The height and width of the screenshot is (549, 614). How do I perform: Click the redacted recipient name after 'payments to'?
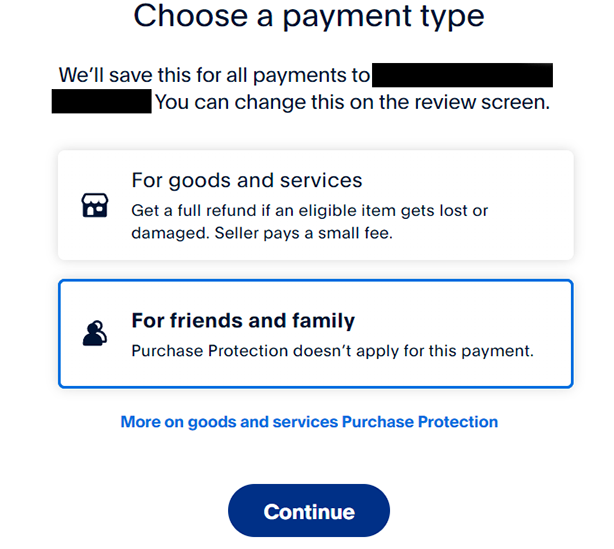click(462, 75)
